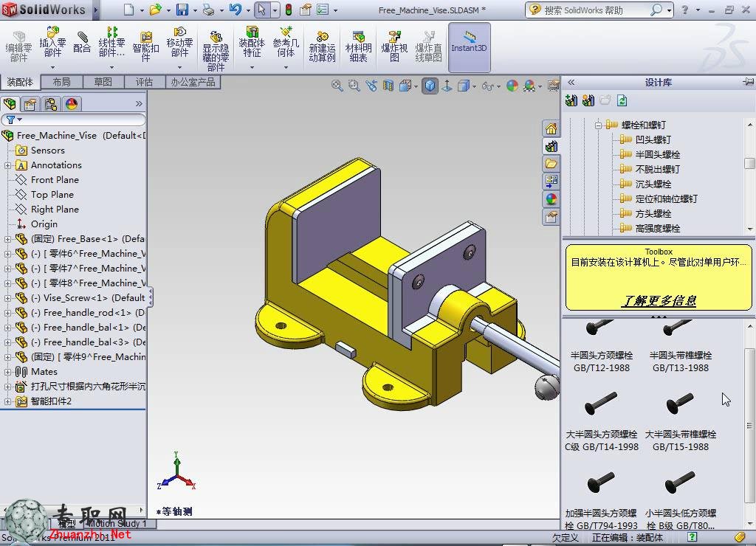Click Exploded View tool (爆炸视图)
The image size is (756, 546).
[394, 46]
